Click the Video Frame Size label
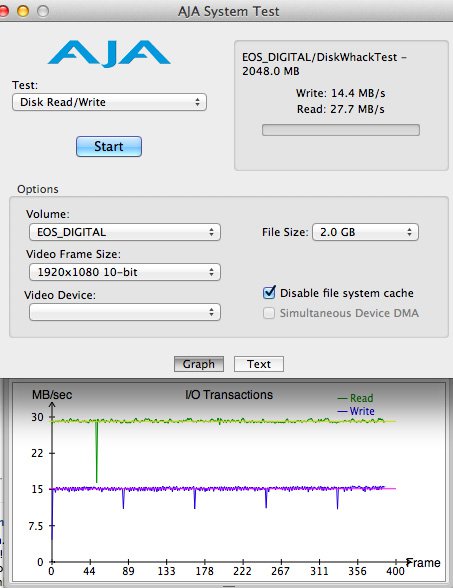 click(x=74, y=254)
